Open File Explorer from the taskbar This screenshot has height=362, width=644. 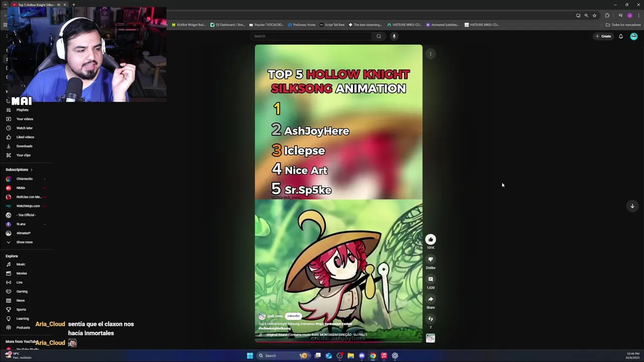point(351,355)
